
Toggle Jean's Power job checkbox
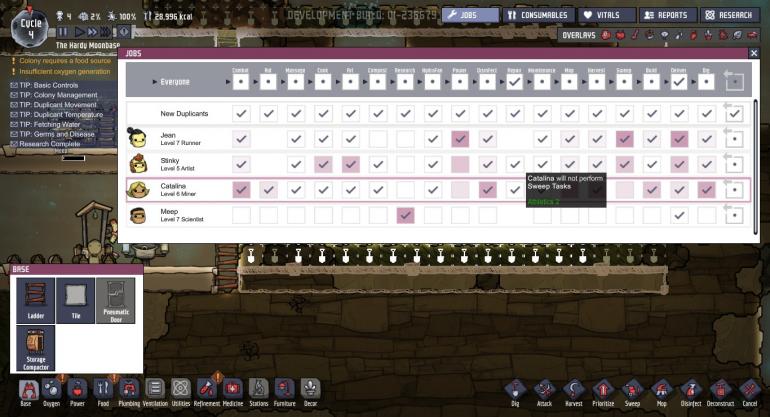click(460, 139)
